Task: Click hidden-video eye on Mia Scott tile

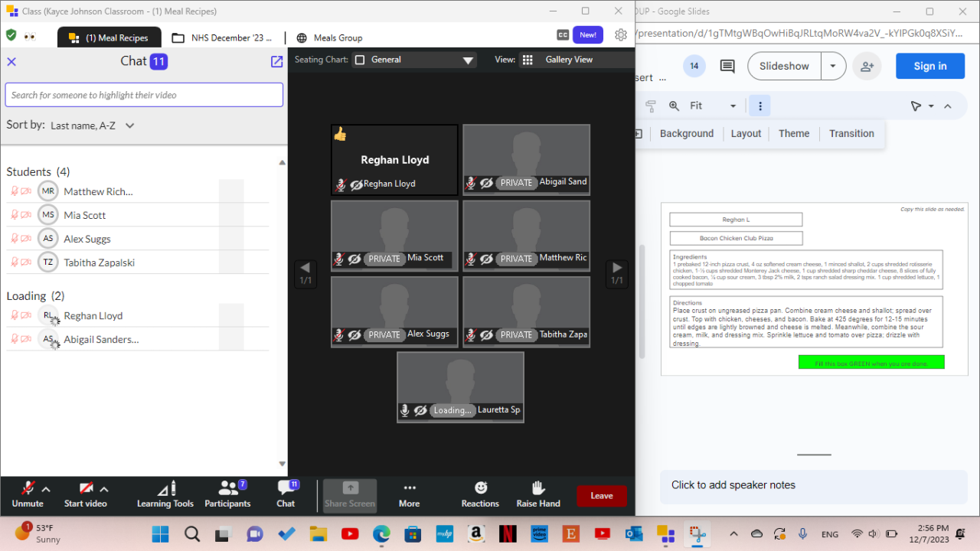Action: [x=354, y=259]
